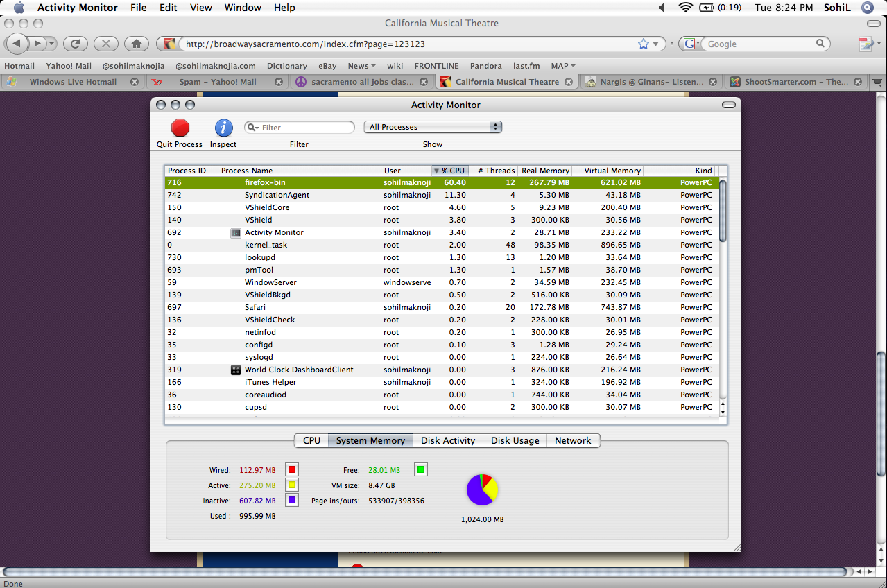
Task: Click the green Free memory color swatch
Action: [421, 470]
